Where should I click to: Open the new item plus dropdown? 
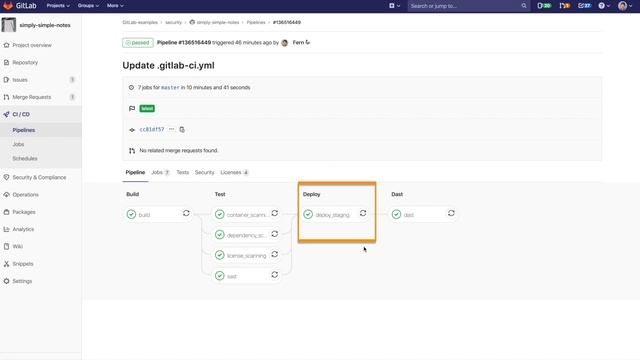point(394,6)
